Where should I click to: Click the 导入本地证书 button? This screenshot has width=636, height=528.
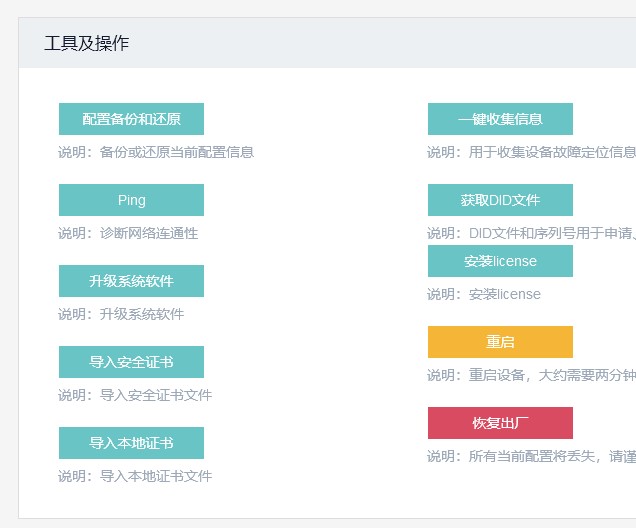pos(131,443)
